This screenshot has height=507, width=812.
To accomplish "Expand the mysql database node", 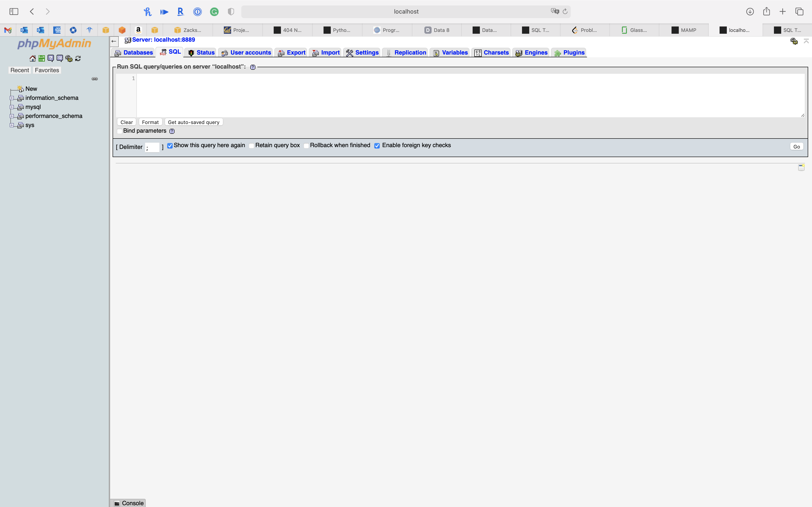I will pos(12,107).
